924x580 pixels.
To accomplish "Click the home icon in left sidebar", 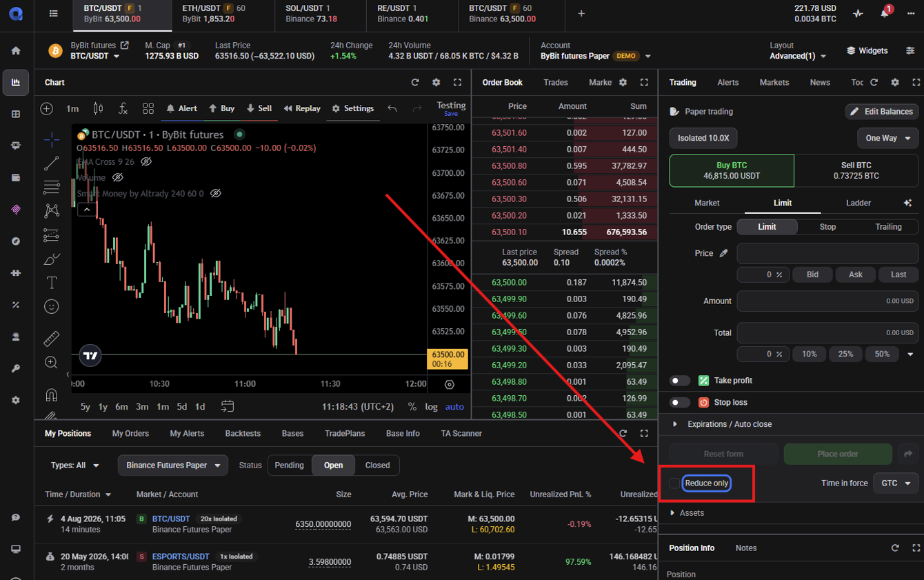I will pos(16,50).
